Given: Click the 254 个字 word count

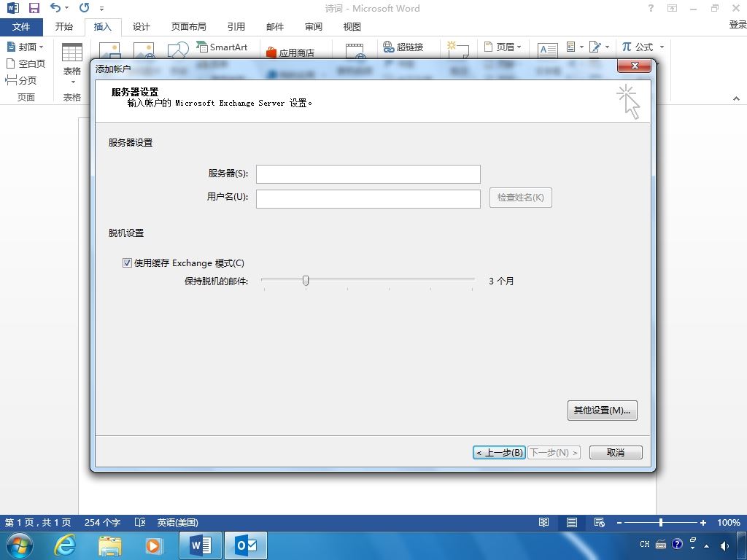Looking at the screenshot, I should click(x=102, y=522).
